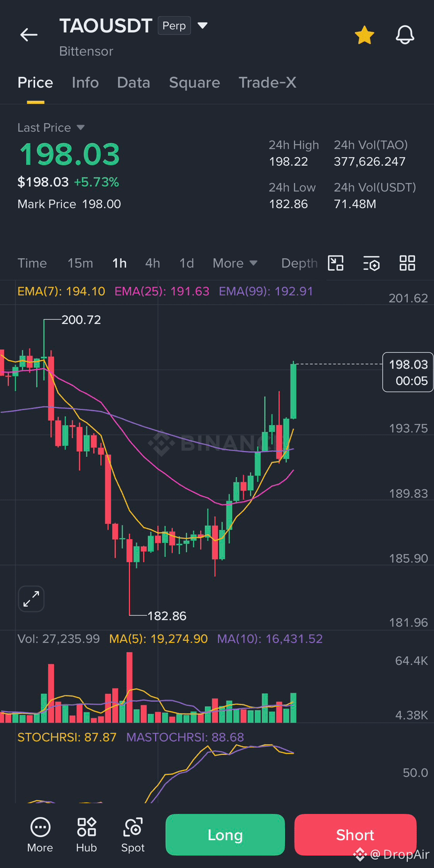Toggle the favorite star icon
Screen dimensions: 434x868
coord(364,35)
